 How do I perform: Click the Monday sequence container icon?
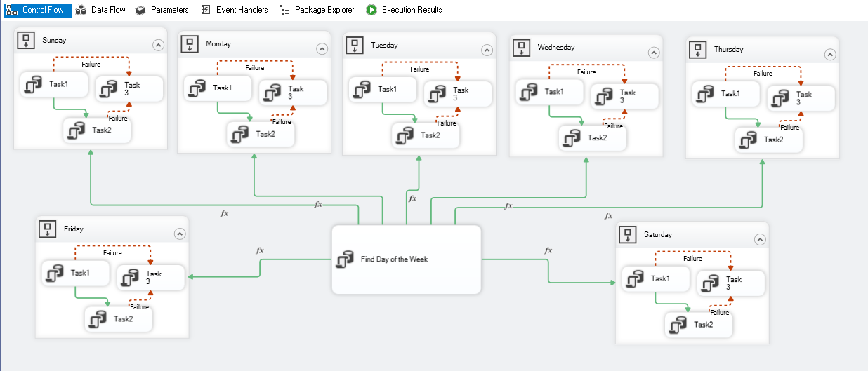(190, 44)
